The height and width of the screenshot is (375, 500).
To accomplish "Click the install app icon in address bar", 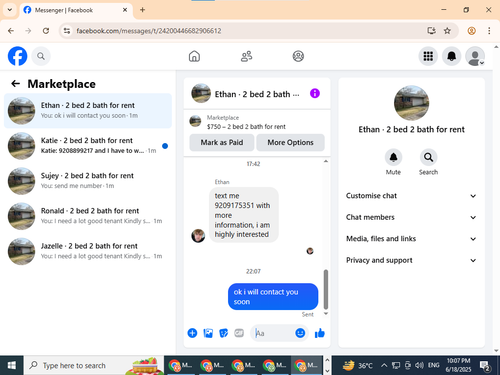I will click(431, 31).
